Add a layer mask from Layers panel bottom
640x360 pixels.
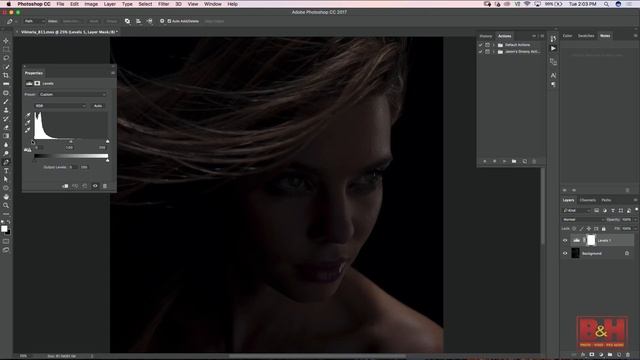click(592, 355)
